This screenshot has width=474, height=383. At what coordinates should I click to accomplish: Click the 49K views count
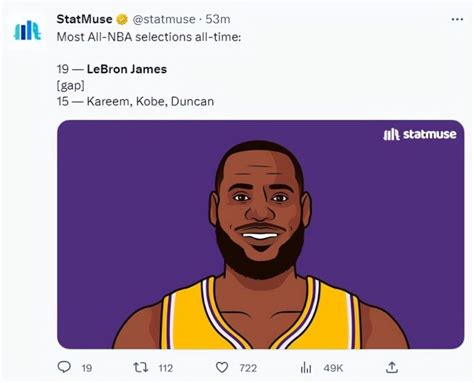click(x=333, y=368)
